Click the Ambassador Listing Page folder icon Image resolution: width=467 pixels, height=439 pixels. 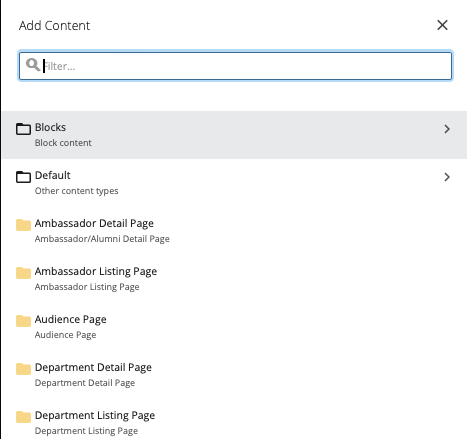point(23,273)
